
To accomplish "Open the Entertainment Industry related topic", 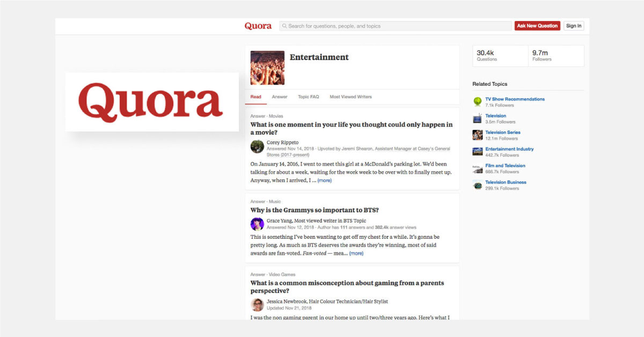I will pos(509,149).
